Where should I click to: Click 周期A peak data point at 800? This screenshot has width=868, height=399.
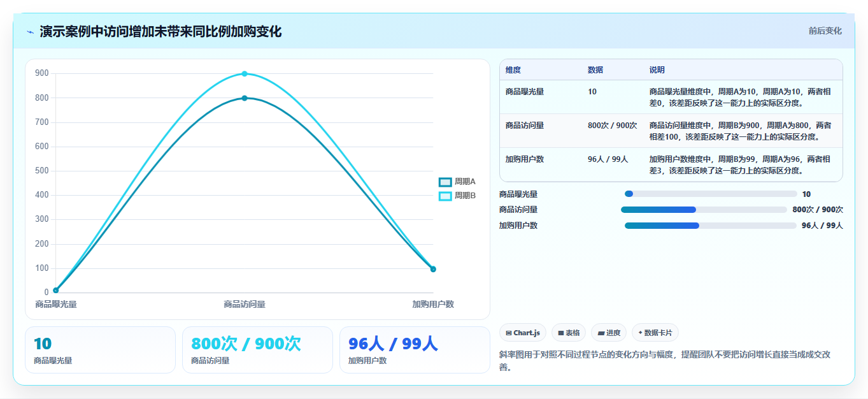[x=245, y=98]
